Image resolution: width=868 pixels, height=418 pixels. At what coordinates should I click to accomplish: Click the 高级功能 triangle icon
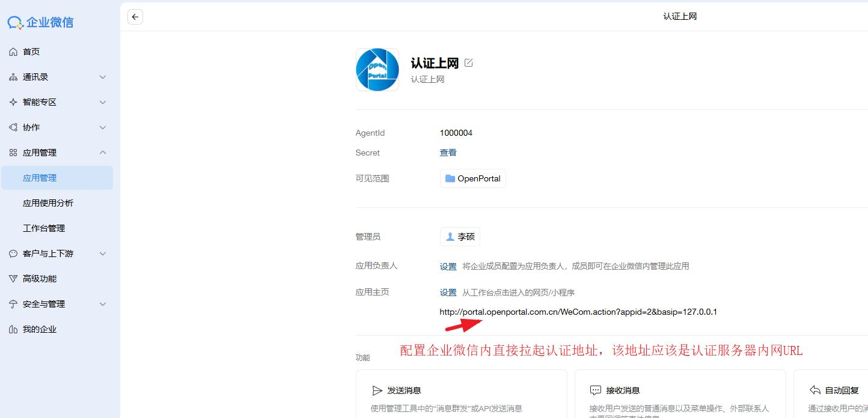pyautogui.click(x=13, y=279)
